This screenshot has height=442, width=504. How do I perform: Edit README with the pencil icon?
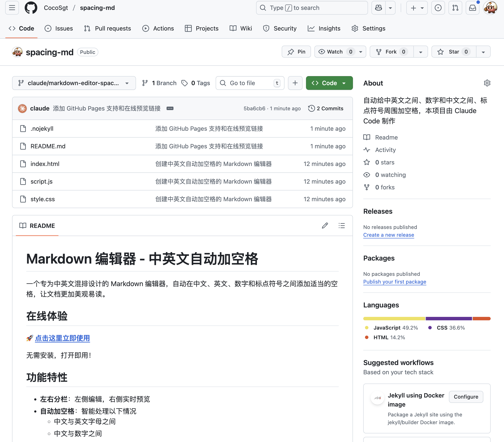tap(325, 226)
